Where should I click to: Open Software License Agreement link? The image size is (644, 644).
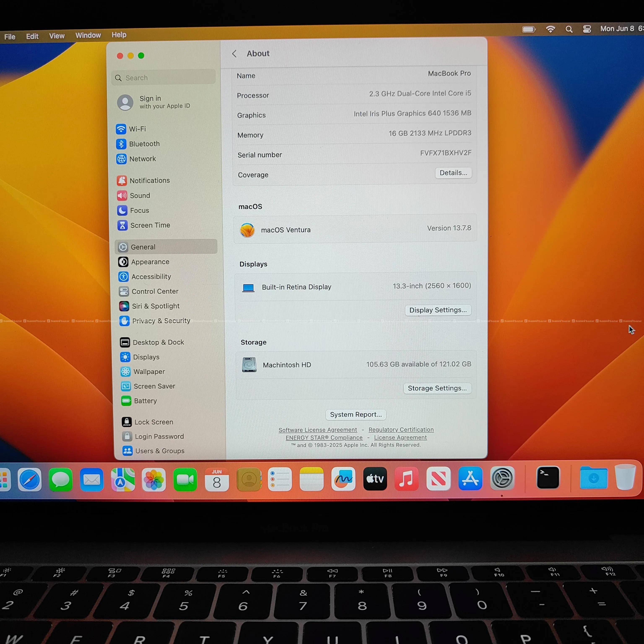point(318,430)
